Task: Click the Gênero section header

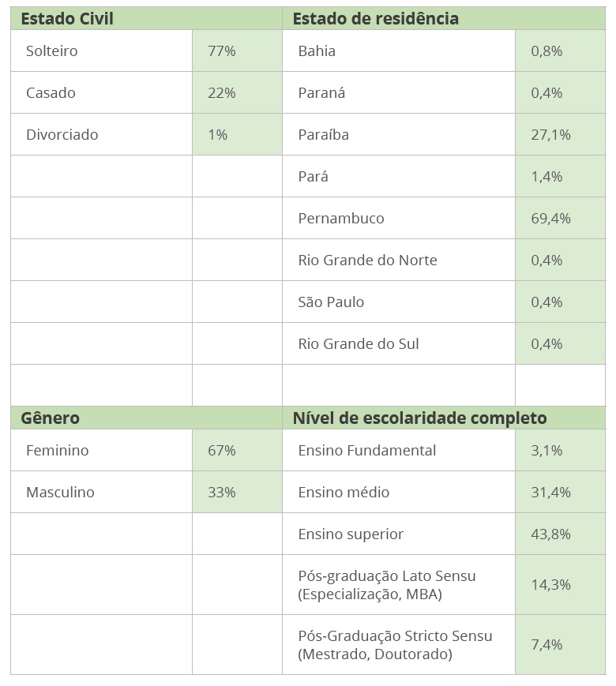Action: [51, 418]
